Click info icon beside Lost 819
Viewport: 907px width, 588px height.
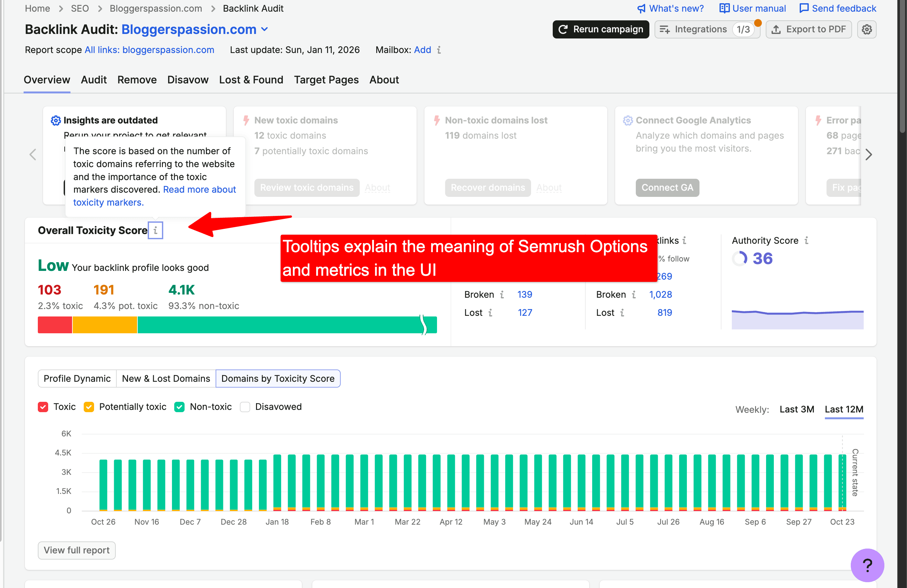click(622, 313)
